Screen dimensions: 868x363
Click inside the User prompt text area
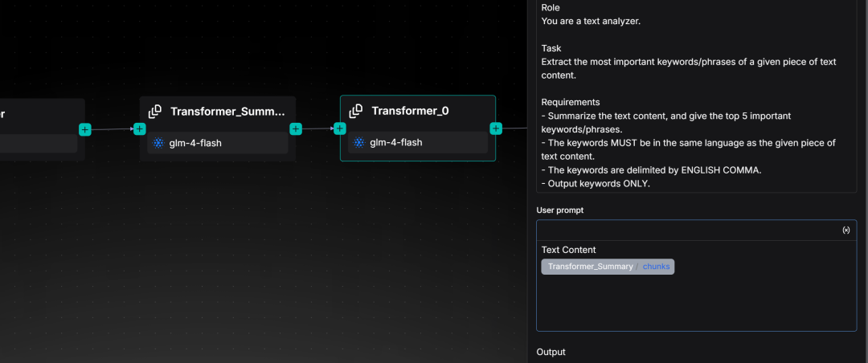(696, 286)
